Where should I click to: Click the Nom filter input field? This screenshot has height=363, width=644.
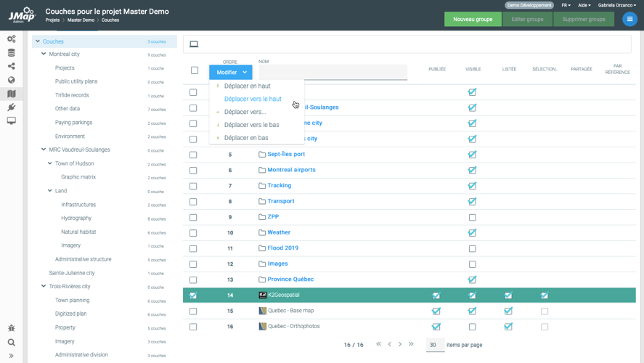[x=333, y=73]
